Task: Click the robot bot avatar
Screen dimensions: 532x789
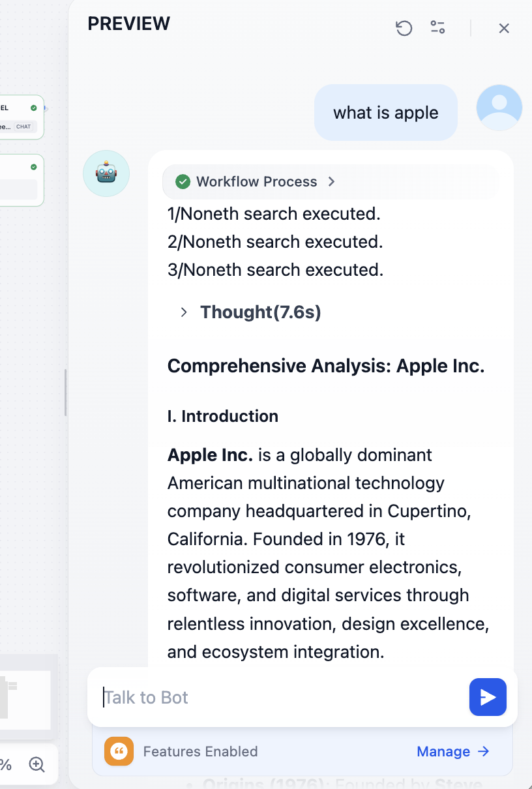Action: coord(106,173)
